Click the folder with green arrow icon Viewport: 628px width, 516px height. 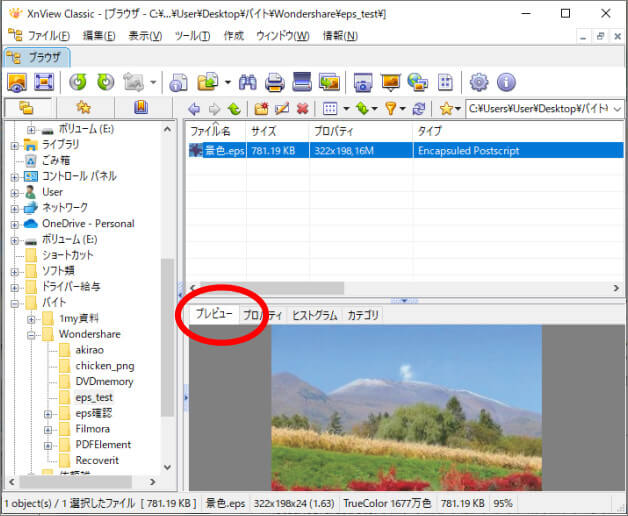point(208,83)
